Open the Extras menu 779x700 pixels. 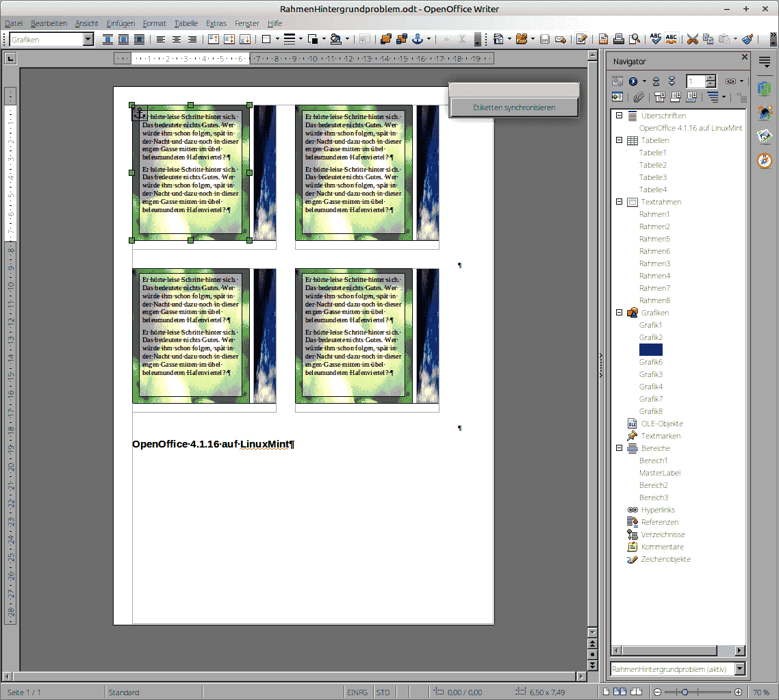[216, 23]
